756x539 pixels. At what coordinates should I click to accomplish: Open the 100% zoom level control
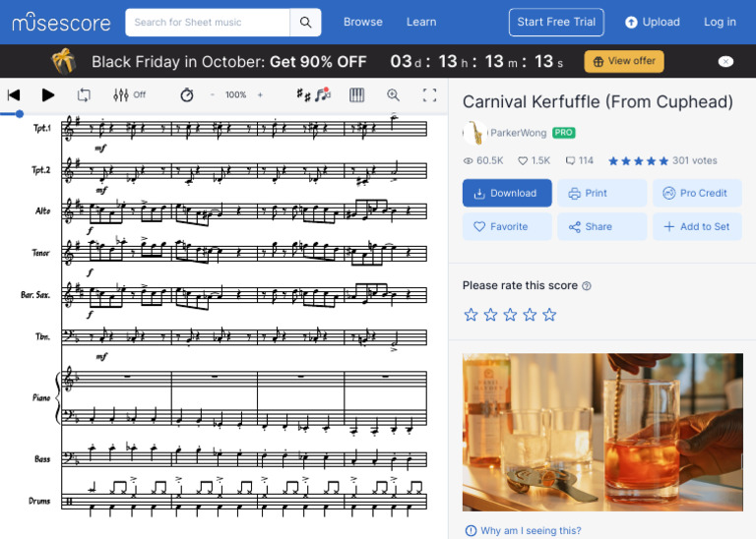(x=235, y=95)
